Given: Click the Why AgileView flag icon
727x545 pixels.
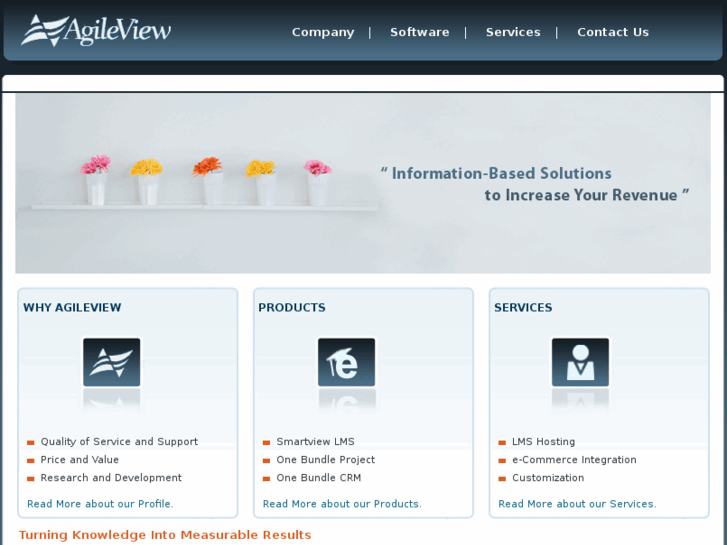Looking at the screenshot, I should click(x=112, y=362).
